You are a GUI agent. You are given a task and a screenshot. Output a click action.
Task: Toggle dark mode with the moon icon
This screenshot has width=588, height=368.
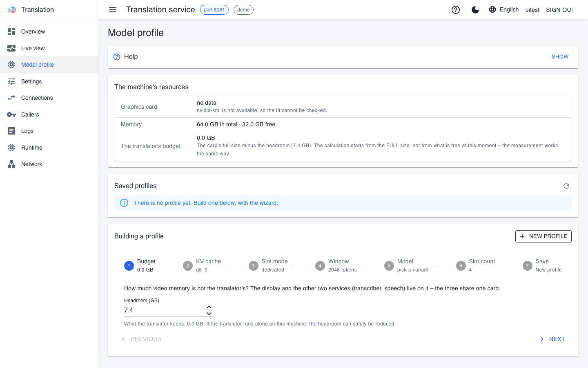[x=475, y=10]
